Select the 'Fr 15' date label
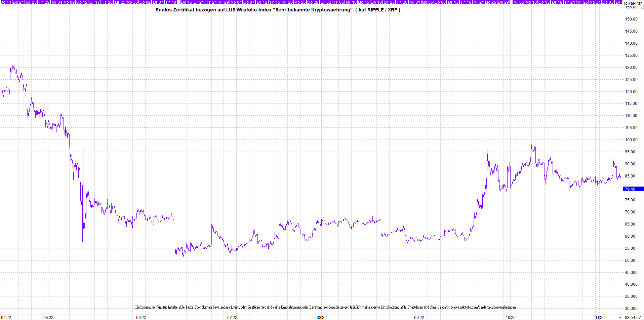The width and height of the screenshot is (644, 320). tap(275, 2)
